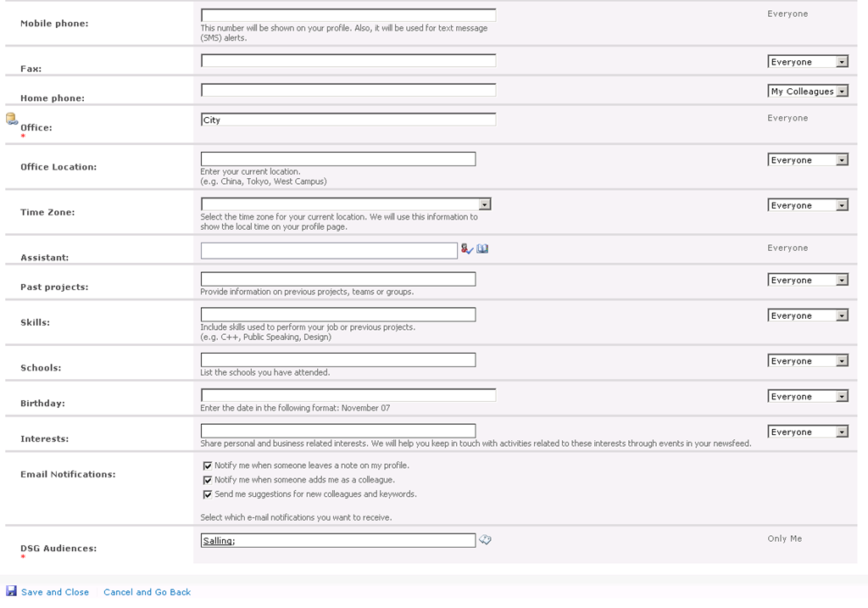
Task: Open the Fax visibility dropdown
Action: 842,62
